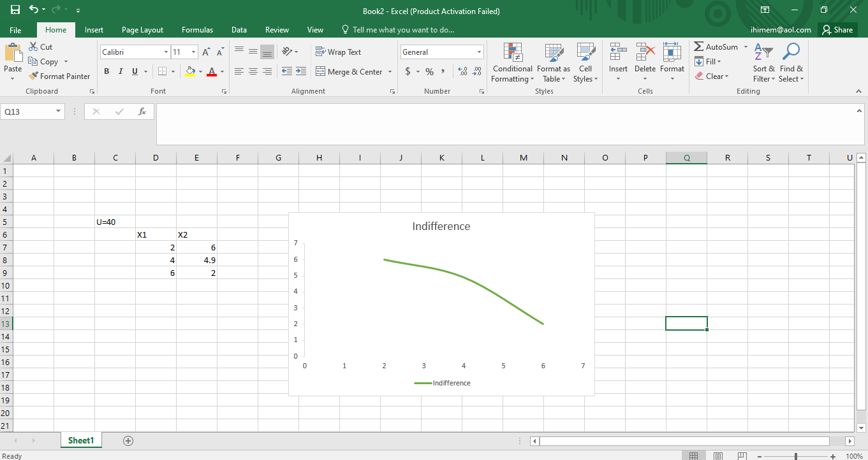Toggle Wrap Text on
The height and width of the screenshot is (460, 868).
(338, 52)
